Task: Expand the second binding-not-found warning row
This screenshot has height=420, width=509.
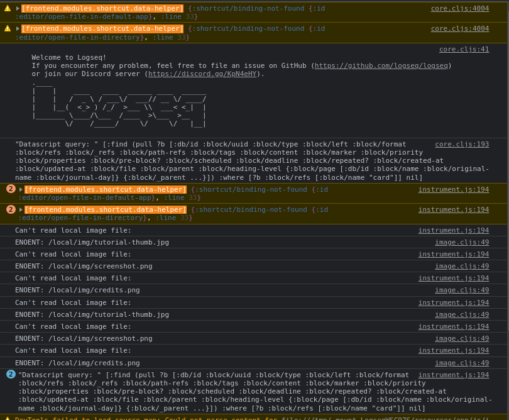Action: click(19, 29)
